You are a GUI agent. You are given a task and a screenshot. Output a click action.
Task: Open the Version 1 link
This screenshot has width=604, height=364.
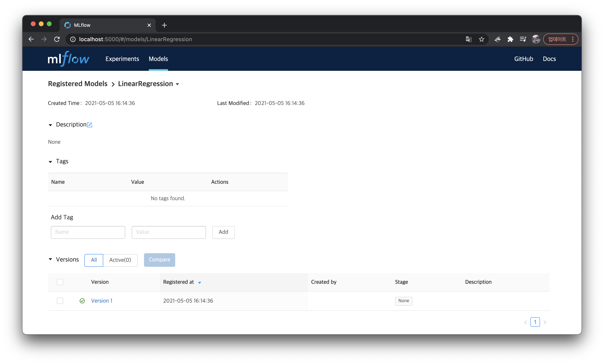[102, 301]
